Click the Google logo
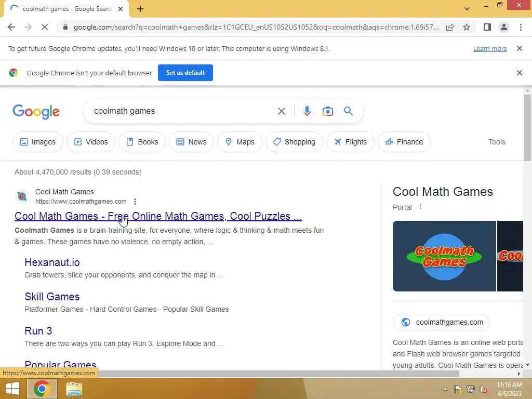This screenshot has width=532, height=399. click(36, 112)
